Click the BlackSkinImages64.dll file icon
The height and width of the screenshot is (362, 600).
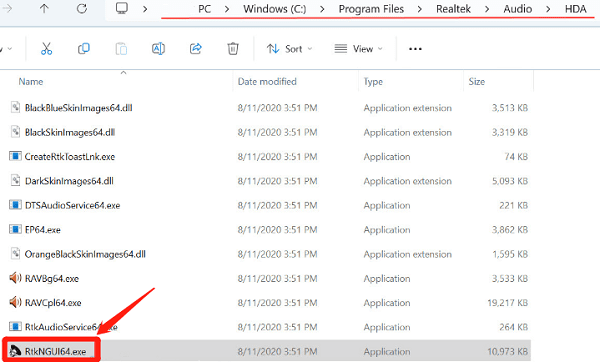pos(15,132)
